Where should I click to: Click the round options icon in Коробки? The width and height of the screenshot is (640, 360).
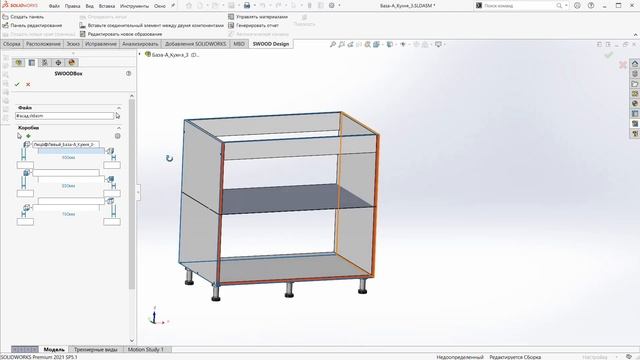118,136
